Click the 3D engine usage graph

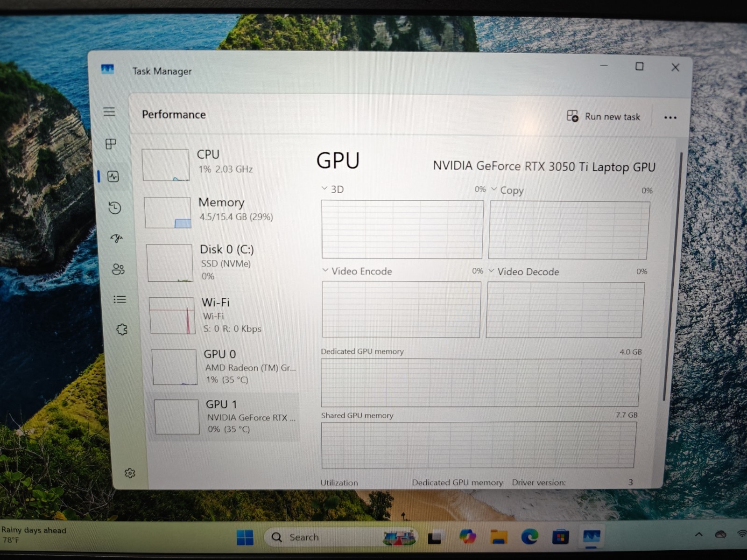402,229
